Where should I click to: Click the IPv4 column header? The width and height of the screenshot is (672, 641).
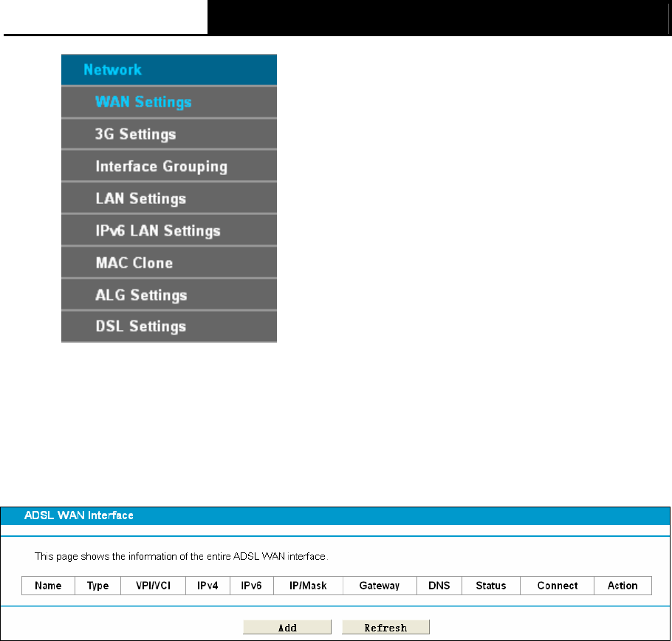click(208, 586)
